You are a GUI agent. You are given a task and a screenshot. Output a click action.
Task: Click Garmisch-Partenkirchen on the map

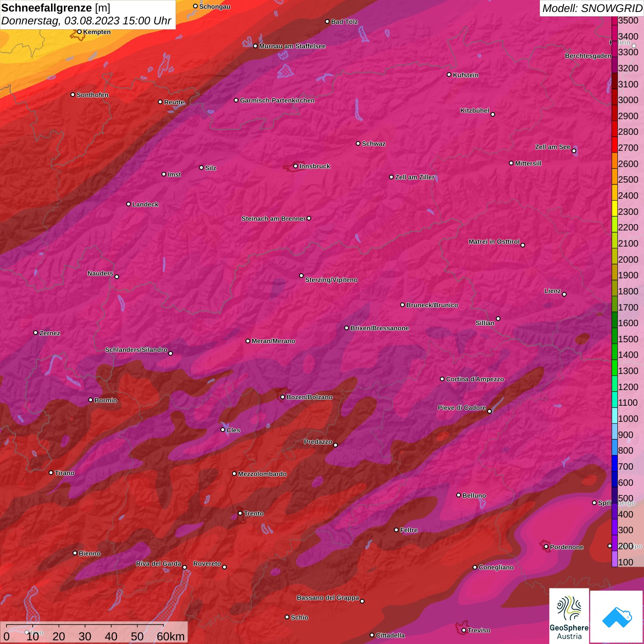tap(277, 100)
